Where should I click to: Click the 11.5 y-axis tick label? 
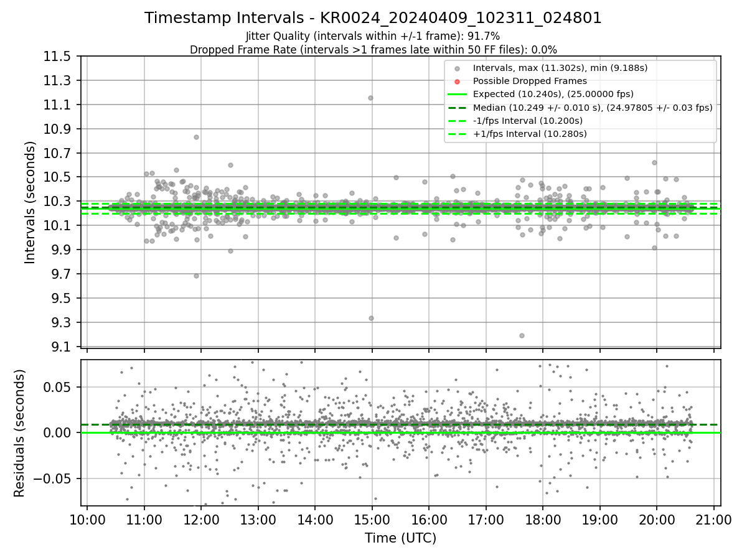pyautogui.click(x=58, y=57)
